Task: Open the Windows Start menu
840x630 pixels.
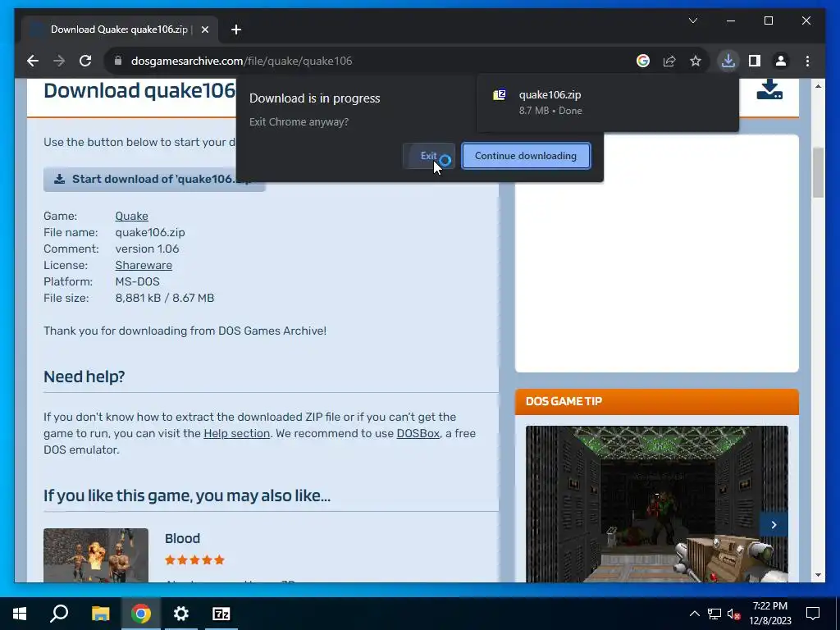Action: 20,614
